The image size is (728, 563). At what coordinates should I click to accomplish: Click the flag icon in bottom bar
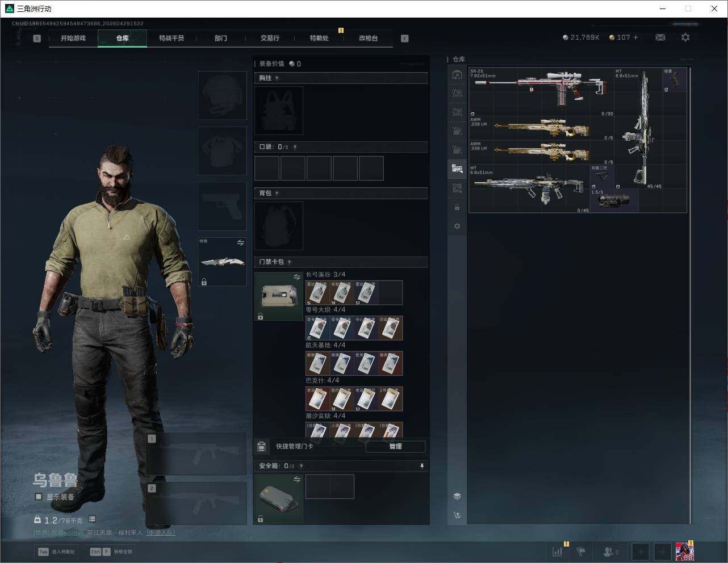pos(581,551)
